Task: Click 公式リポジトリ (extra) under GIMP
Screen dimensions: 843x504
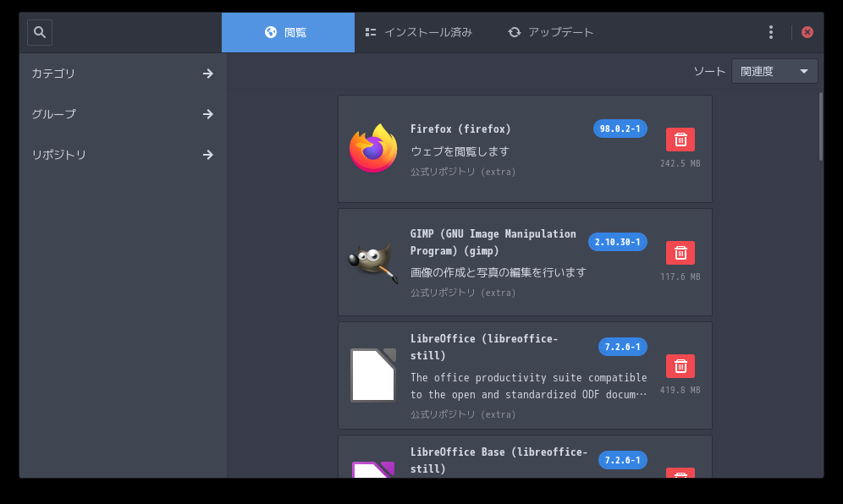Action: click(463, 293)
